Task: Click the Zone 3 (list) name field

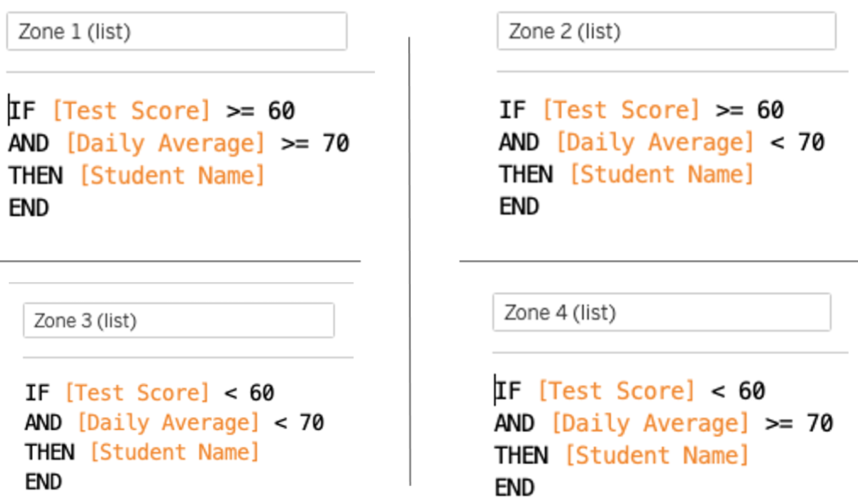Action: click(x=179, y=320)
